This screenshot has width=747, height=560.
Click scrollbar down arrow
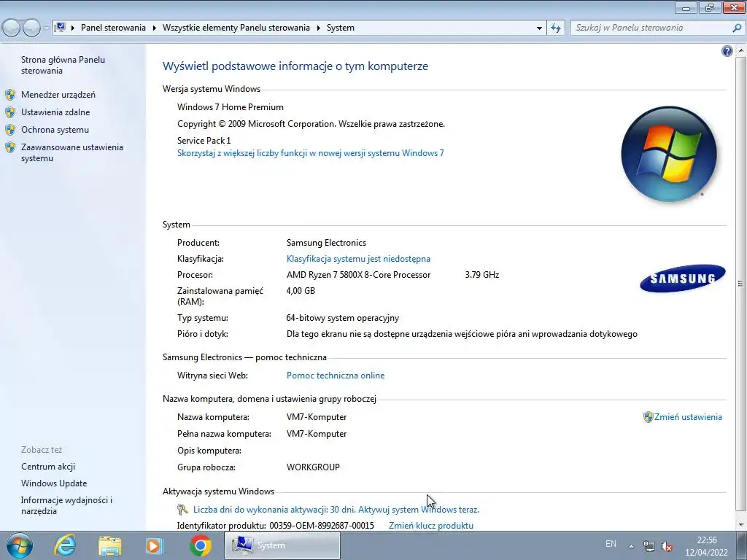point(741,525)
